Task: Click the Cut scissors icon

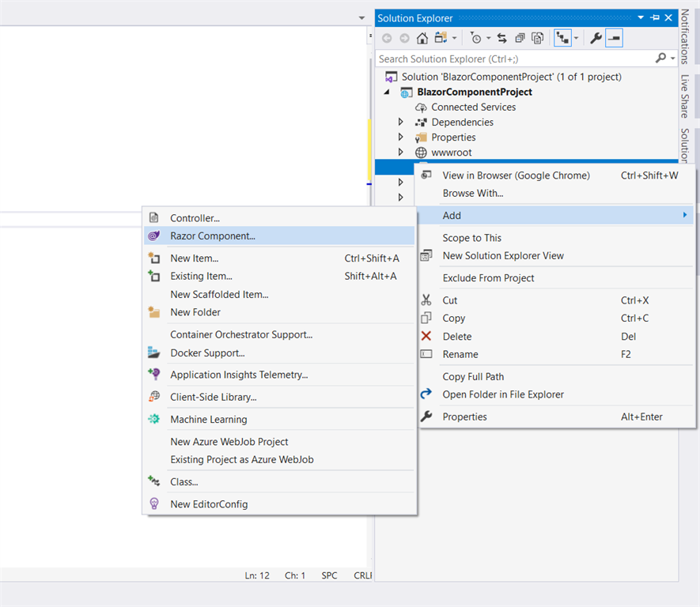Action: coord(426,300)
